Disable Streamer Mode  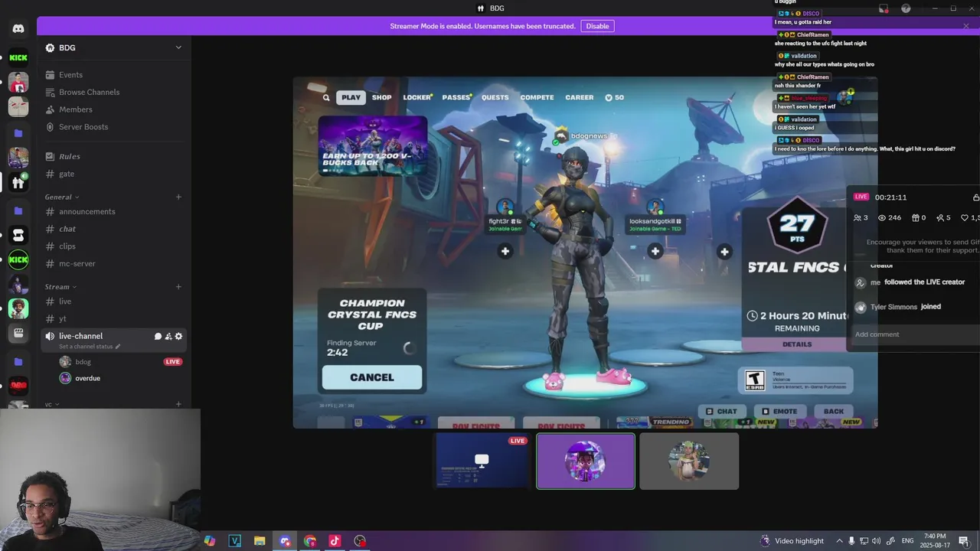(597, 26)
